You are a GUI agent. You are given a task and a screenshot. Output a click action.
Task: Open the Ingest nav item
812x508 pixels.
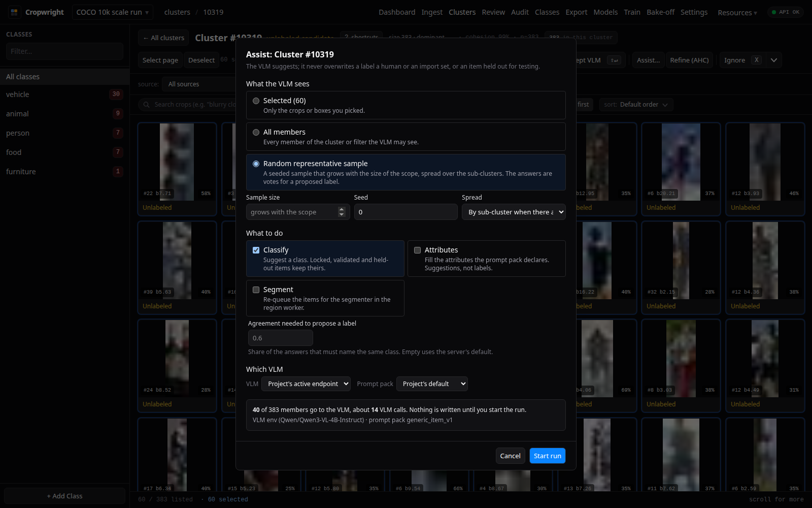coord(432,12)
